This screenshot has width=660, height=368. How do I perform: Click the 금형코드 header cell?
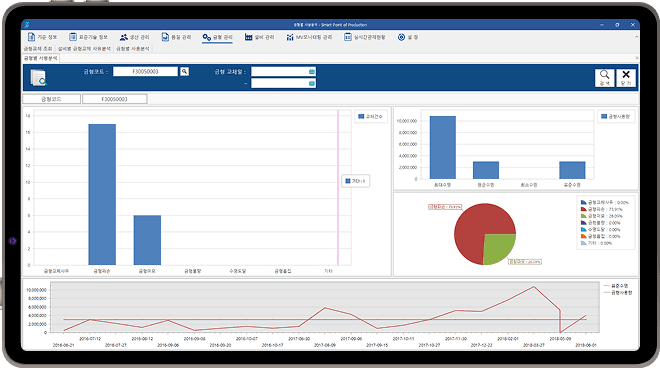pos(51,99)
